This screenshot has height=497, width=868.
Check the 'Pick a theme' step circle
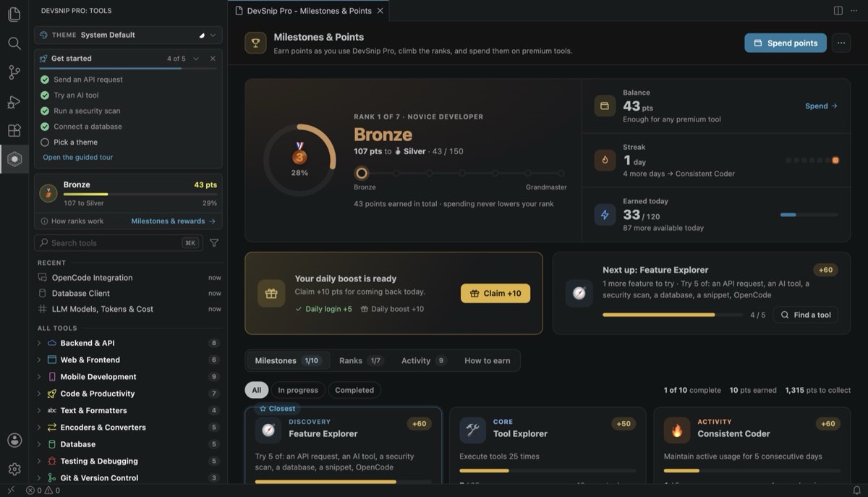[x=45, y=143]
